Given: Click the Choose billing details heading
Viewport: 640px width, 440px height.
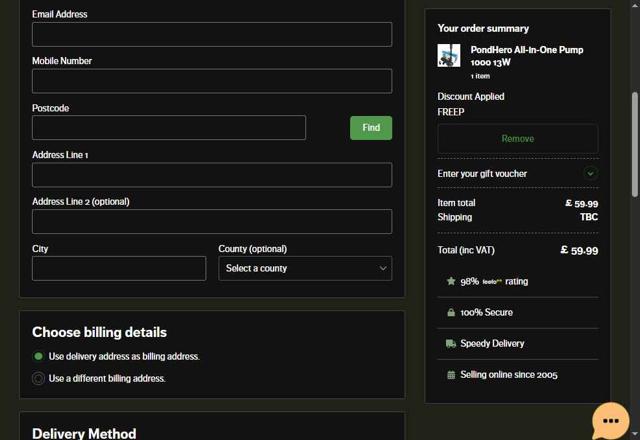Looking at the screenshot, I should 99,332.
